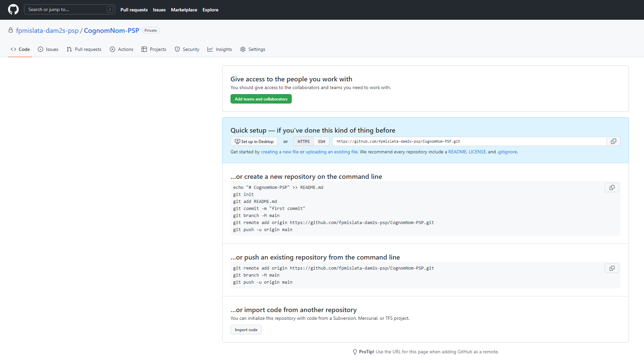Select the HTTPS clone protocol
Viewport: 644px width, 363px height.
click(303, 141)
